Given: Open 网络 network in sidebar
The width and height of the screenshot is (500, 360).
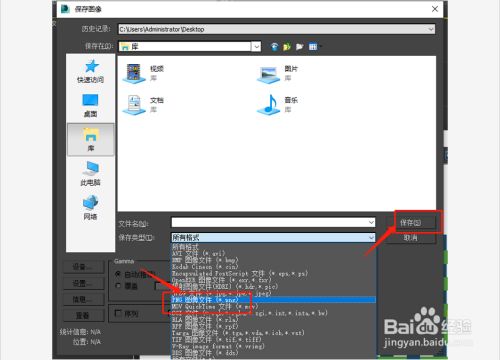Looking at the screenshot, I should click(x=91, y=208).
